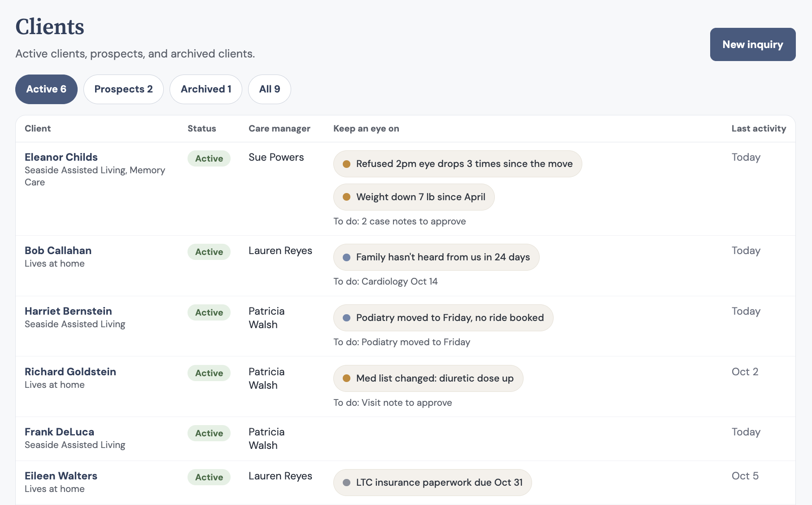812x505 pixels.
Task: Click 'To do: Visit note to approve'
Action: [393, 403]
